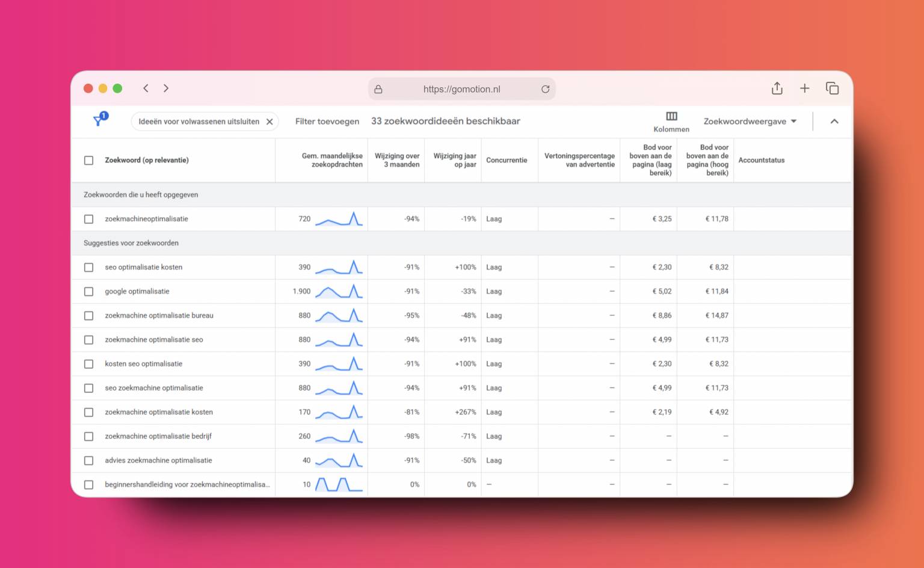
Task: Click the gomotion.nl address bar
Action: (x=461, y=89)
